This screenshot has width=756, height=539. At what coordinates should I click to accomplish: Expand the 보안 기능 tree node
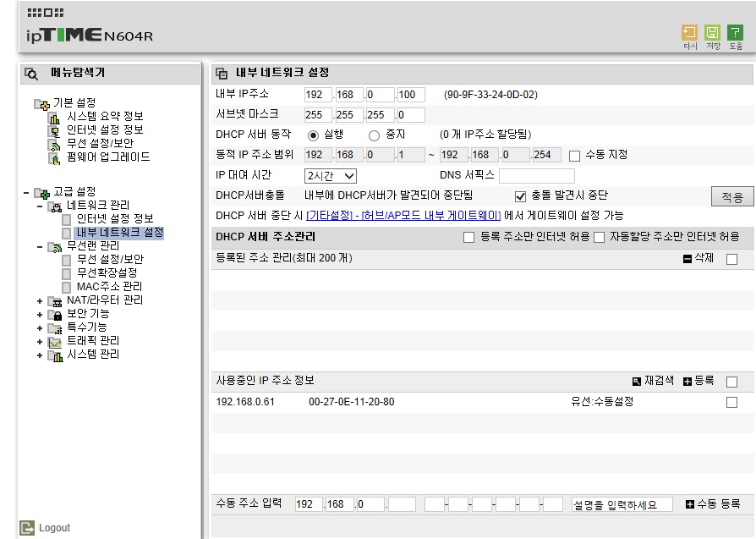click(40, 315)
